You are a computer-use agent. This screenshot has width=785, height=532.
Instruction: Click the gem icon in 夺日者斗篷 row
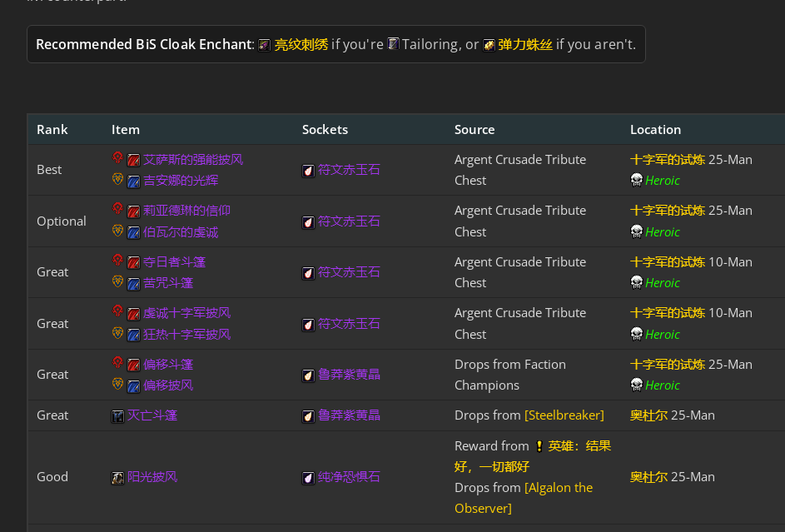(308, 273)
